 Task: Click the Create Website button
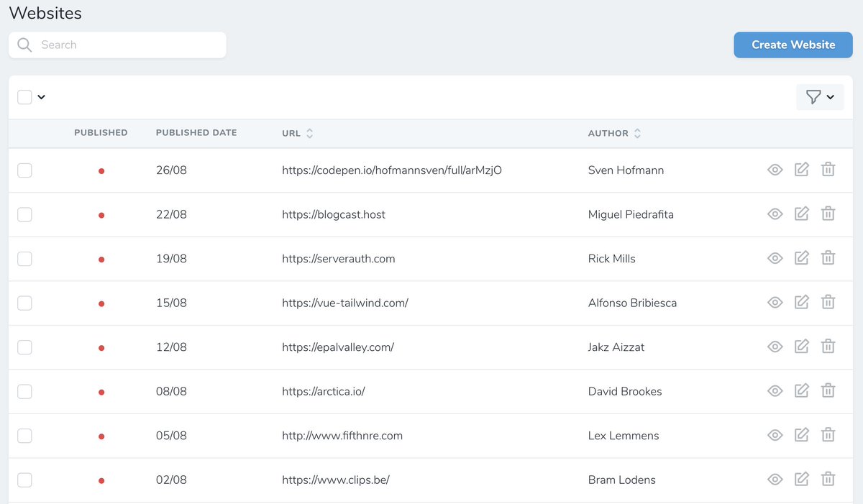[x=793, y=45]
